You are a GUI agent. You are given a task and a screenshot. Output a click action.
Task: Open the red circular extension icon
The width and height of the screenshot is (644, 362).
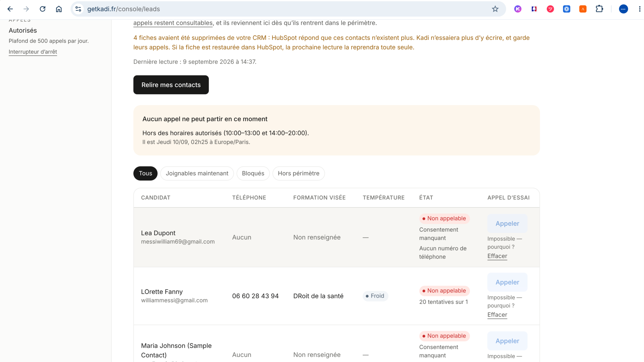pyautogui.click(x=550, y=9)
